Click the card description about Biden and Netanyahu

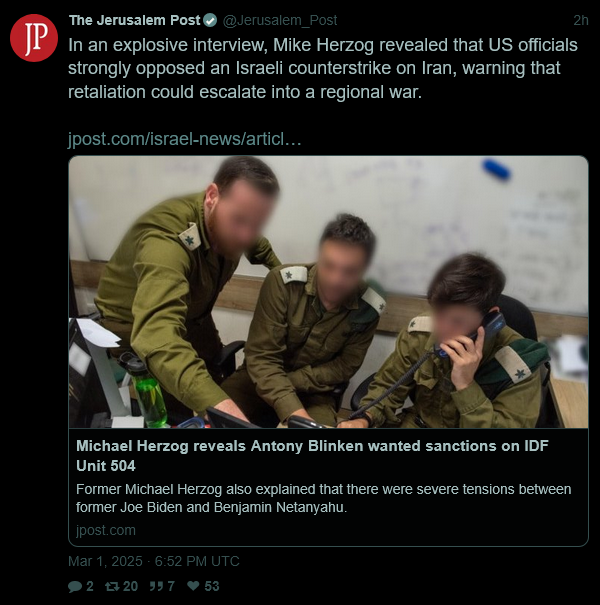point(323,498)
